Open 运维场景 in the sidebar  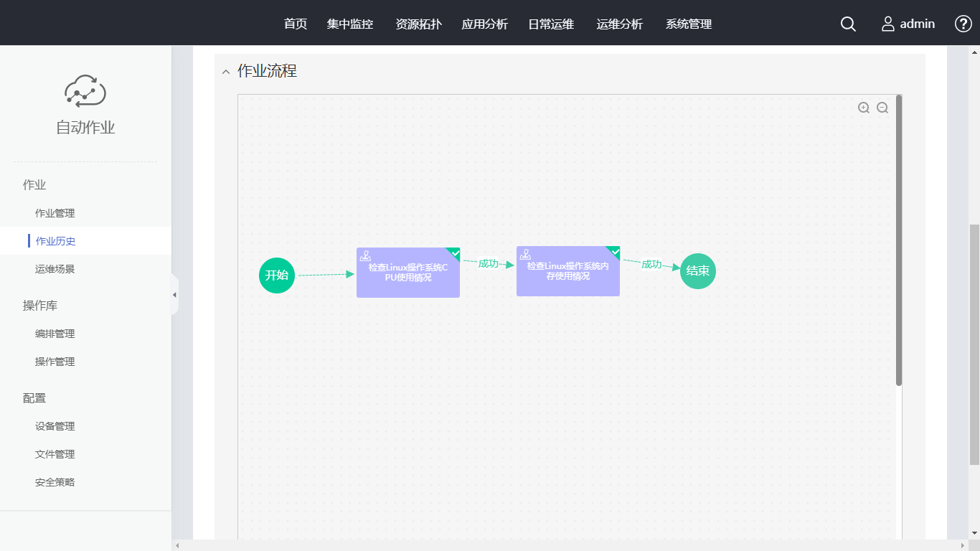coord(55,269)
